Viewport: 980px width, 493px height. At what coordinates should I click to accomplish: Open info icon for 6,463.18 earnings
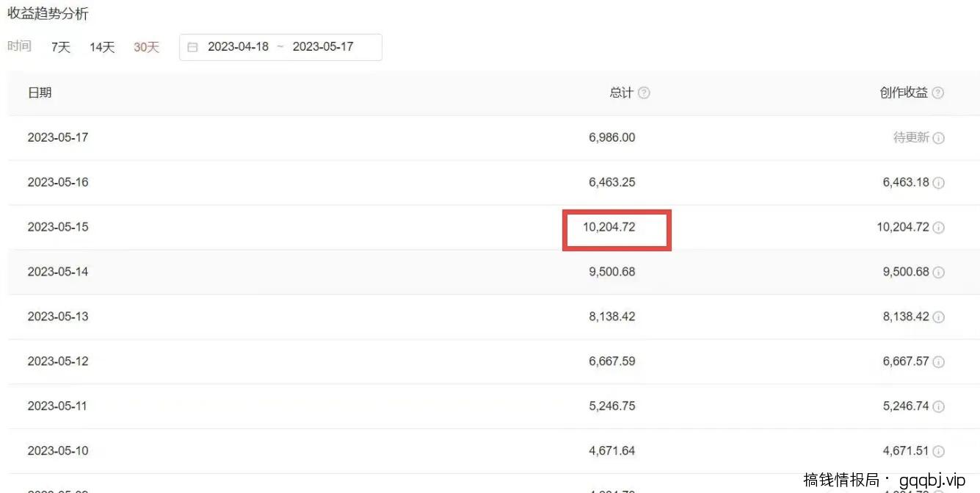[938, 183]
